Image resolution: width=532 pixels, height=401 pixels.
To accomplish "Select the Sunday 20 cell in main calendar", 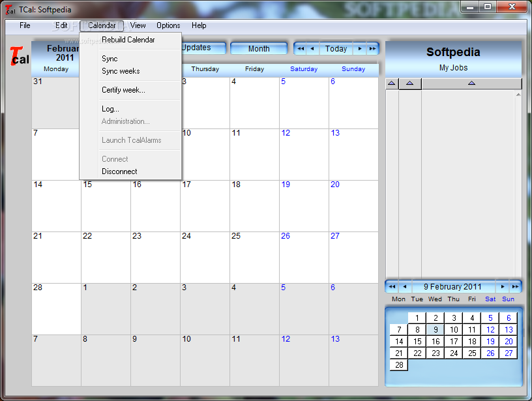I will 353,206.
